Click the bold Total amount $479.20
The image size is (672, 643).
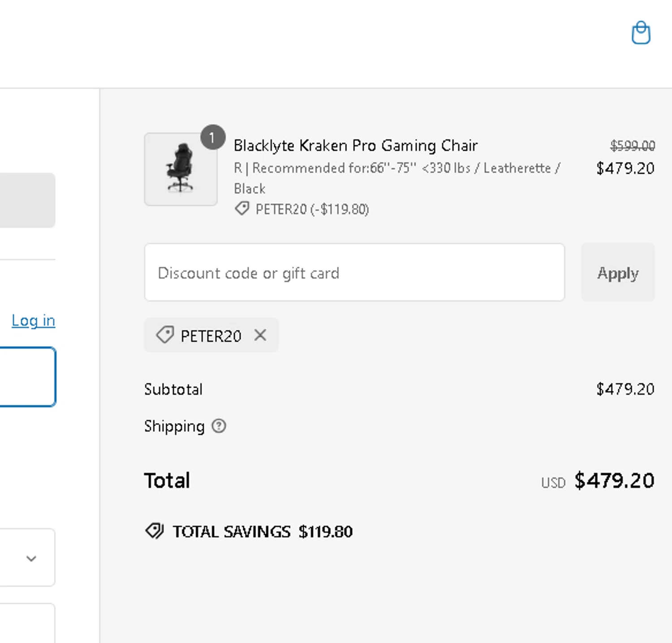(615, 480)
